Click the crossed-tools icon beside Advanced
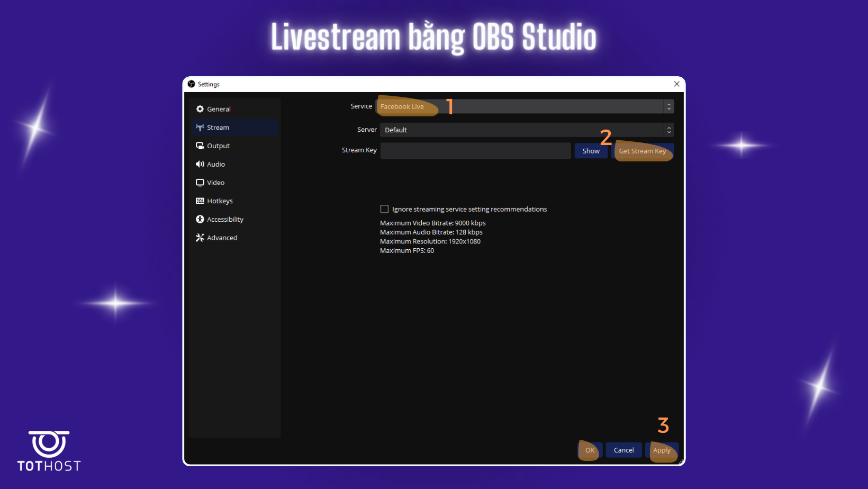Viewport: 868px width, 489px height. 200,237
